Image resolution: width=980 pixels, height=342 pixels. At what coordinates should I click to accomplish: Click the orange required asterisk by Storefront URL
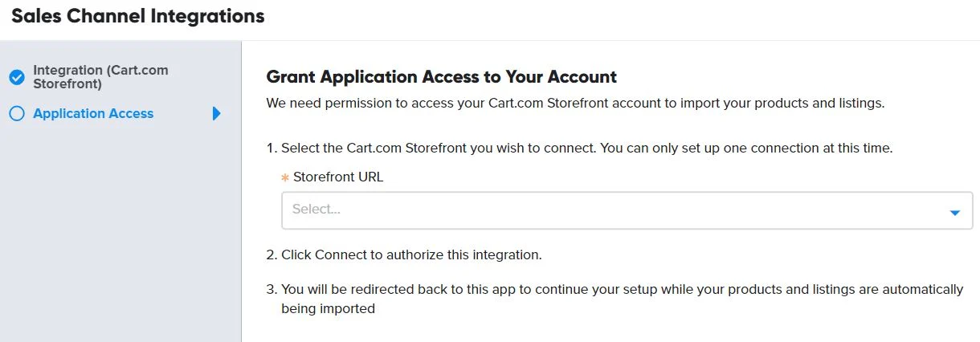coord(285,177)
